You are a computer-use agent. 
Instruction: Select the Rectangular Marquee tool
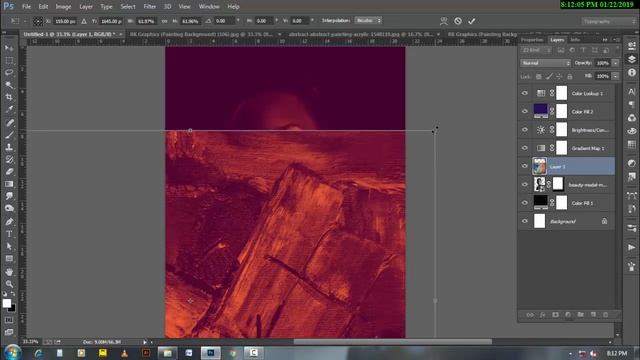(9, 60)
